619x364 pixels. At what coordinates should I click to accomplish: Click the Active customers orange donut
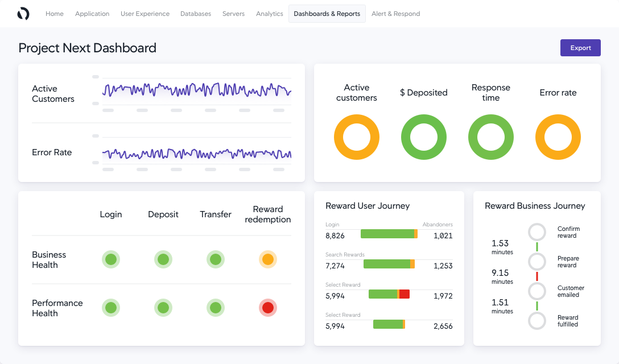pyautogui.click(x=357, y=137)
